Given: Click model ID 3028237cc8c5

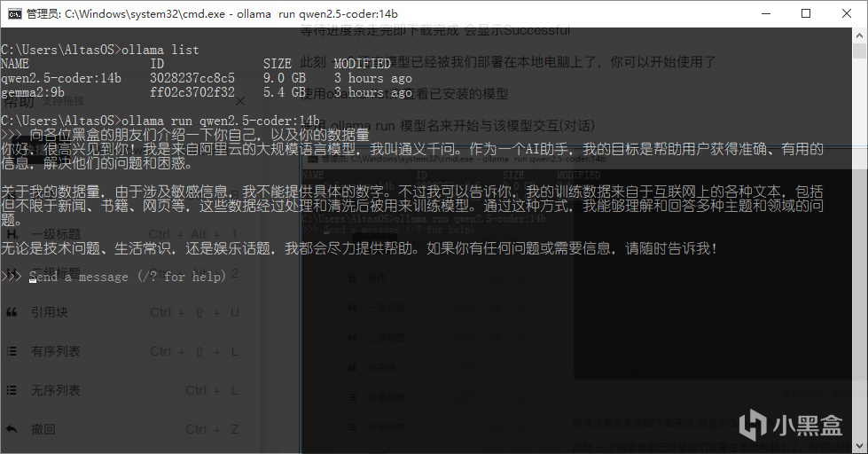Looking at the screenshot, I should tap(192, 78).
